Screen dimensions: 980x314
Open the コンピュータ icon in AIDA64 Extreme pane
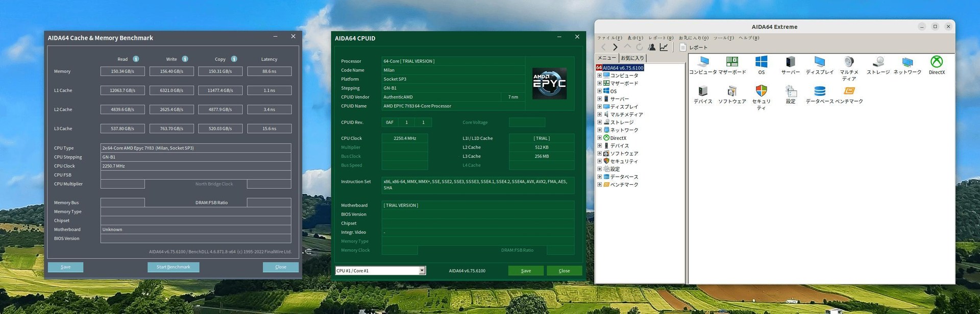coord(703,62)
